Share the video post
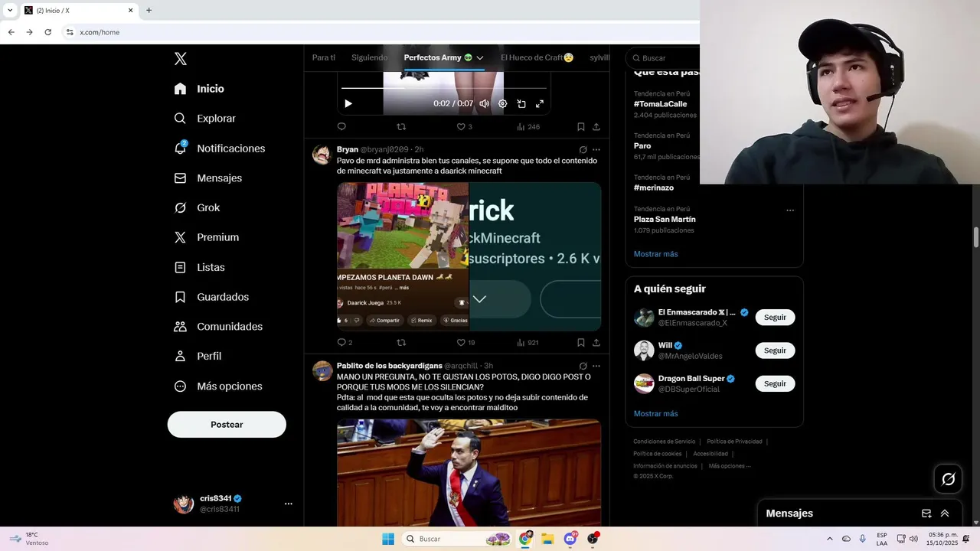This screenshot has height=551, width=980. (596, 127)
